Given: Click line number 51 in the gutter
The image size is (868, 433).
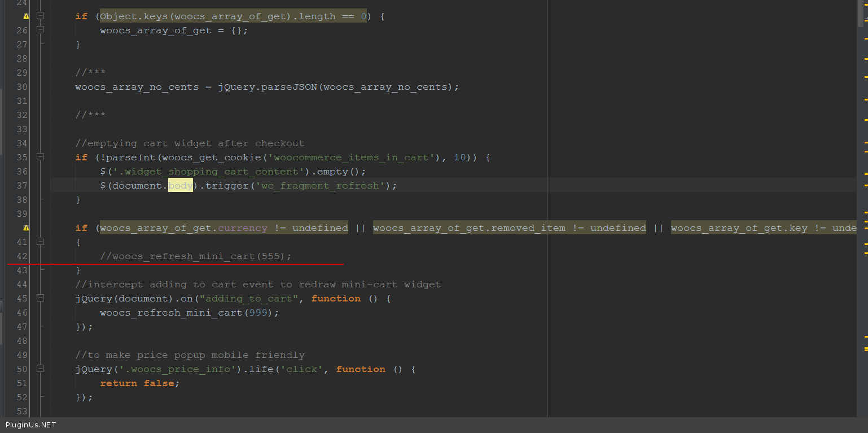Looking at the screenshot, I should click(22, 383).
